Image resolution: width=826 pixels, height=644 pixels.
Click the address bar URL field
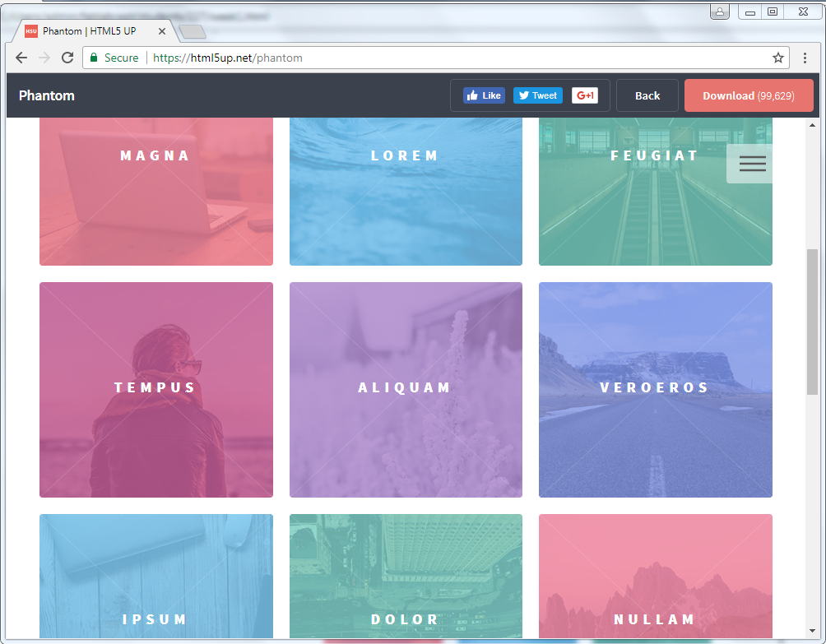click(x=436, y=58)
